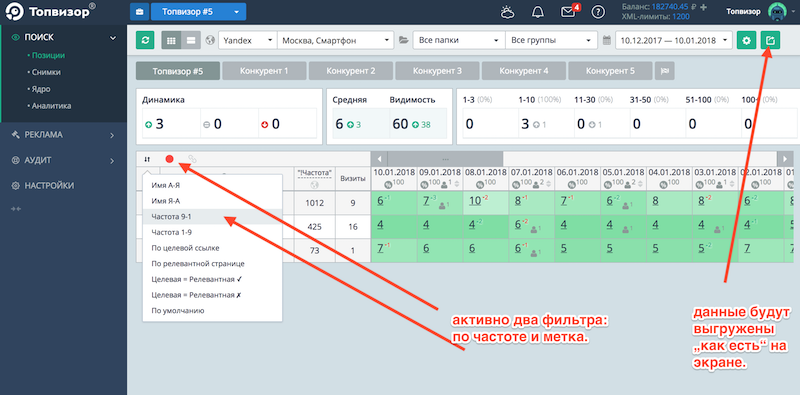
Task: Open Аналитика in the sidebar
Action: pos(51,106)
